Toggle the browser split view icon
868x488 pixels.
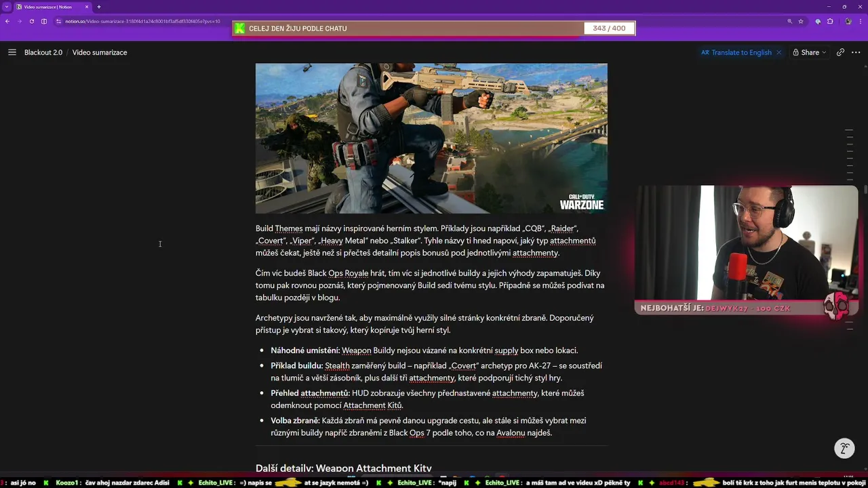[x=44, y=21]
